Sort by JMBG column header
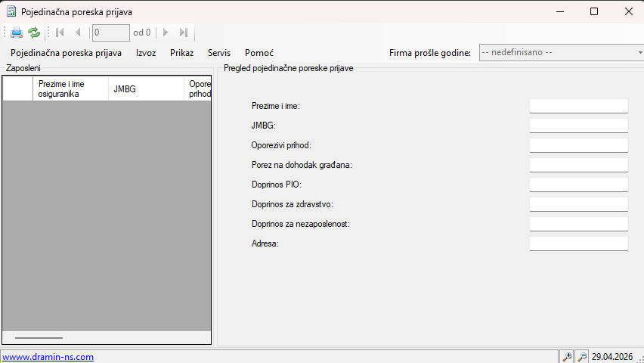This screenshot has width=644, height=363. pos(146,88)
